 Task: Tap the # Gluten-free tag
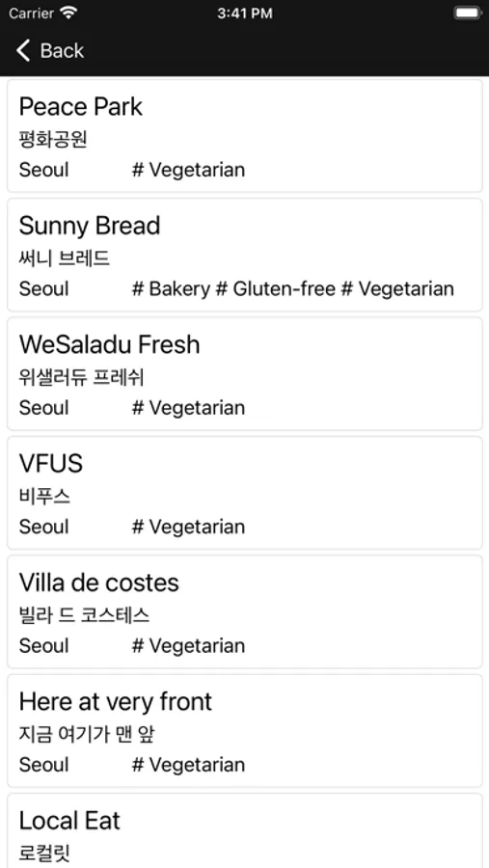pyautogui.click(x=275, y=289)
